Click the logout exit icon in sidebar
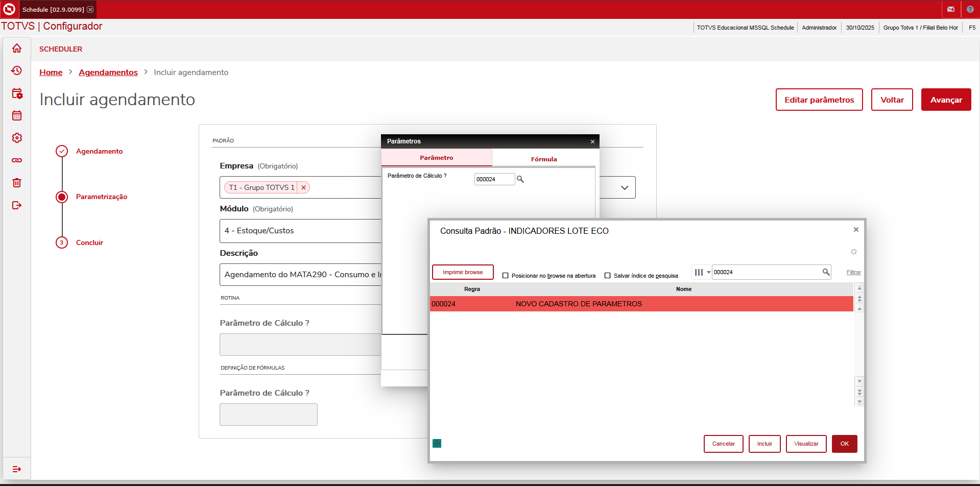 click(x=17, y=205)
